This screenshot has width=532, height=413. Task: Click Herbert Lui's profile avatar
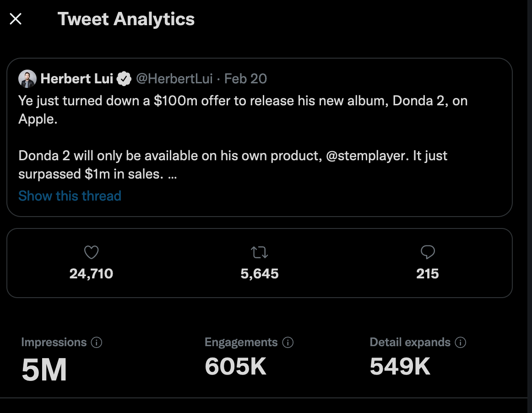click(27, 79)
